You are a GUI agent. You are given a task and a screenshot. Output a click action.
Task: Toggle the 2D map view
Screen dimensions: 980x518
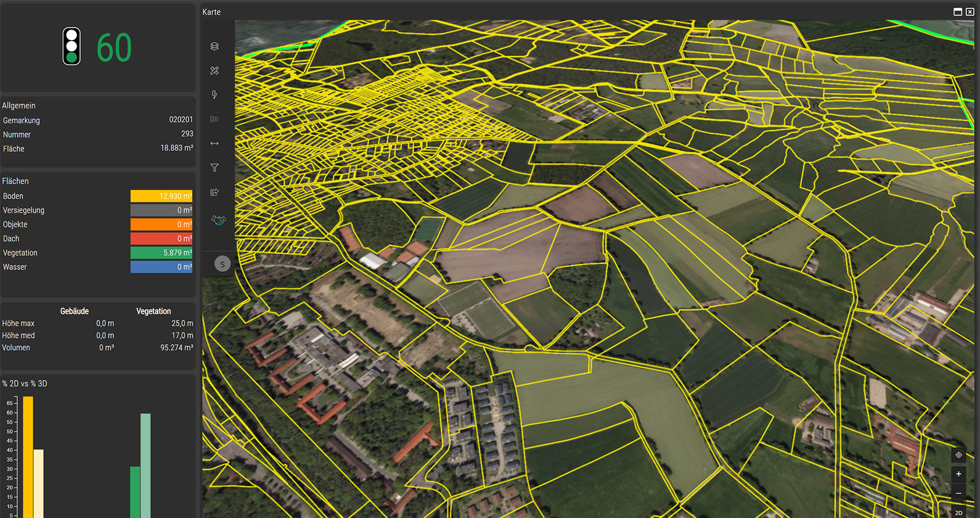(x=958, y=512)
